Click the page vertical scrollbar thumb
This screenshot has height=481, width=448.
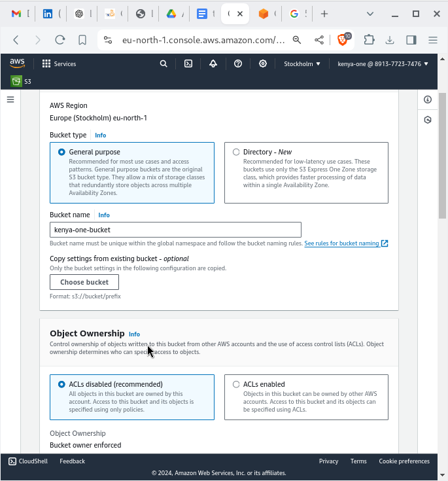(x=442, y=156)
